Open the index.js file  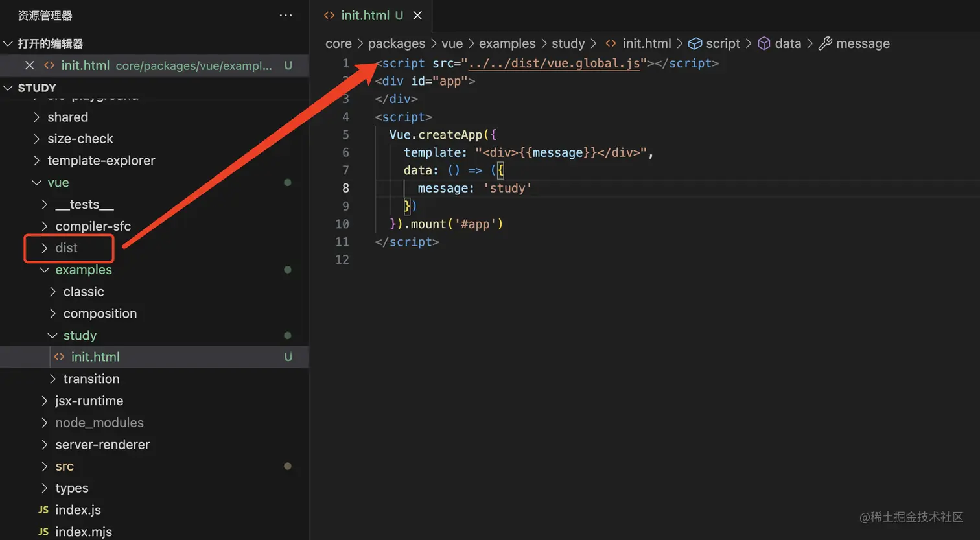78,510
